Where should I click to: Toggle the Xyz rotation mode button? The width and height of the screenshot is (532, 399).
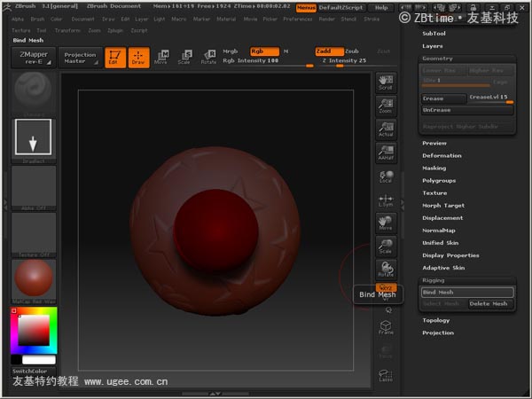(x=386, y=287)
